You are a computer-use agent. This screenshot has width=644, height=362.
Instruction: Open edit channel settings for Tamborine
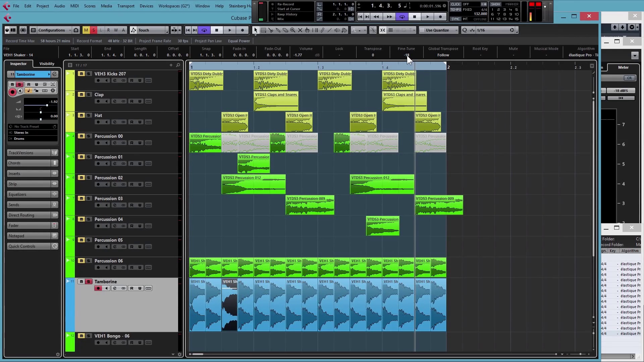[55, 74]
